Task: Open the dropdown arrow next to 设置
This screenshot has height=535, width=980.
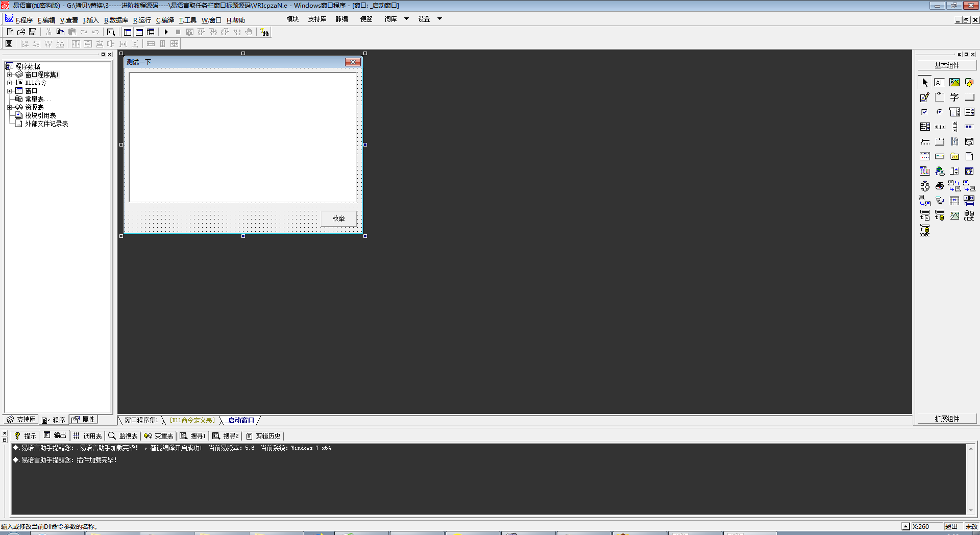Action: click(439, 19)
